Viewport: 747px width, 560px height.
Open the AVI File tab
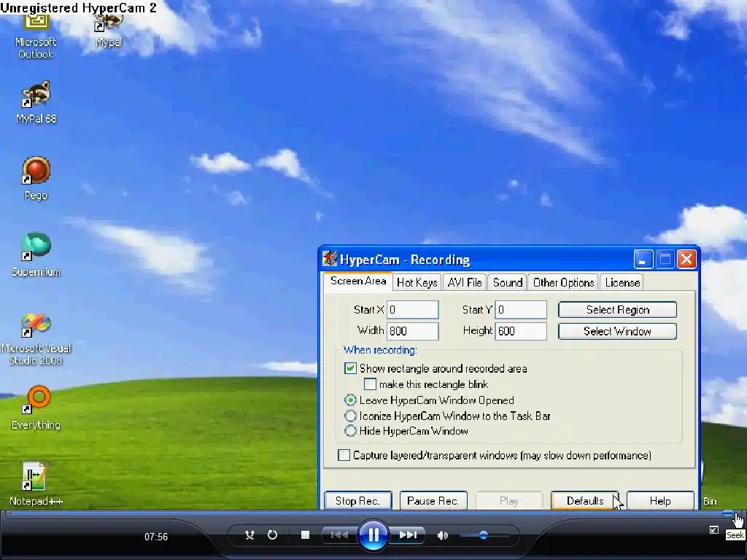[465, 282]
